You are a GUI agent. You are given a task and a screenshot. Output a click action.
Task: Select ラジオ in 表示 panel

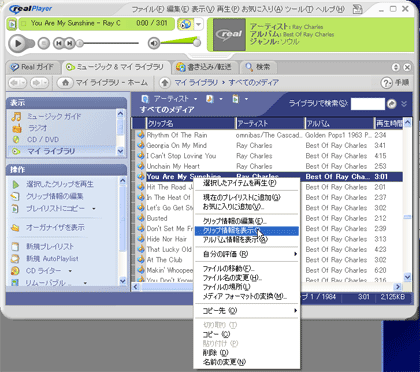(37, 128)
